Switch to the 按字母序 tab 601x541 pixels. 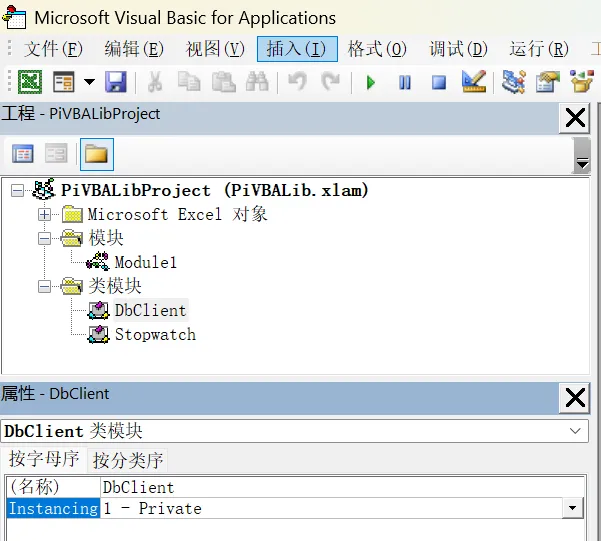coord(44,459)
